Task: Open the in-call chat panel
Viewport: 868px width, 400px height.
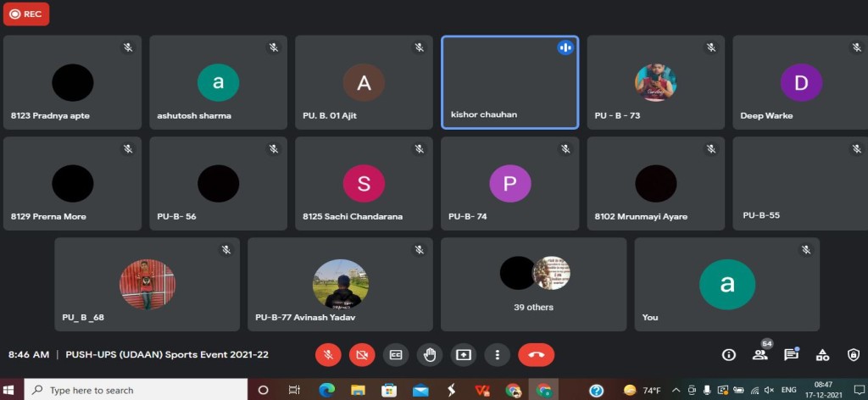Action: pos(792,354)
